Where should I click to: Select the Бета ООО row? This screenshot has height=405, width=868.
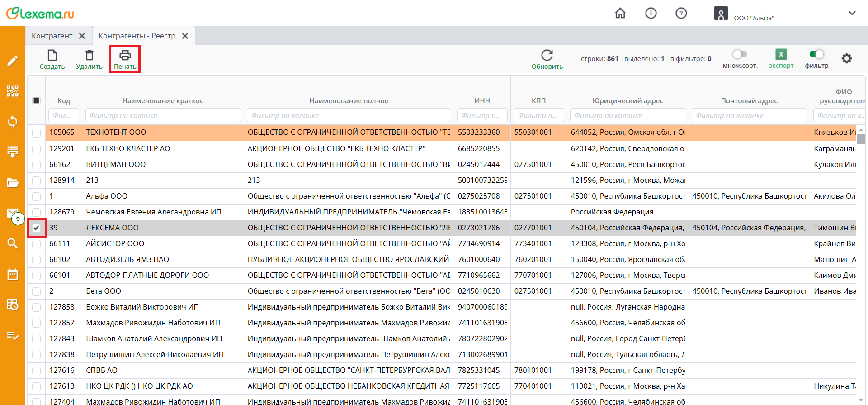(104, 291)
